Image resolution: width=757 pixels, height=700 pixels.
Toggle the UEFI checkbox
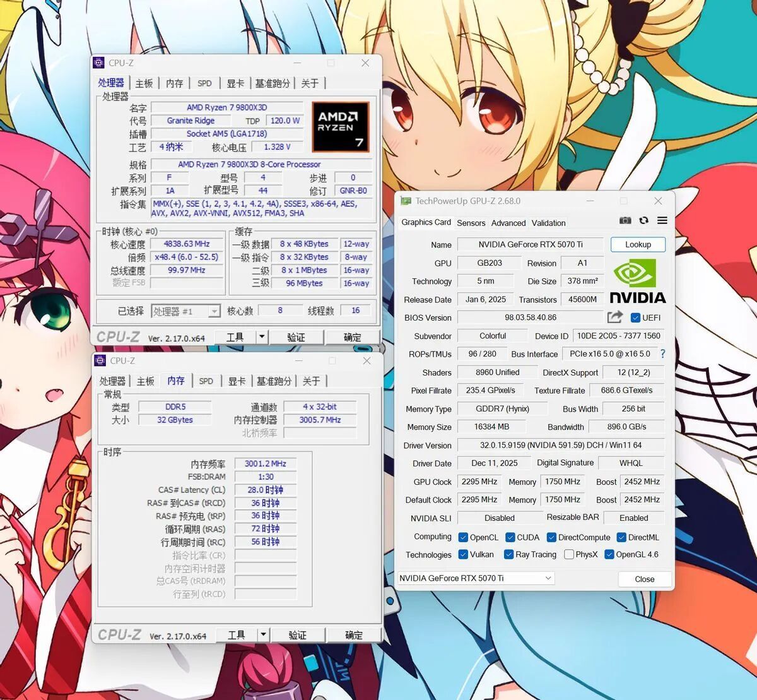coord(635,317)
